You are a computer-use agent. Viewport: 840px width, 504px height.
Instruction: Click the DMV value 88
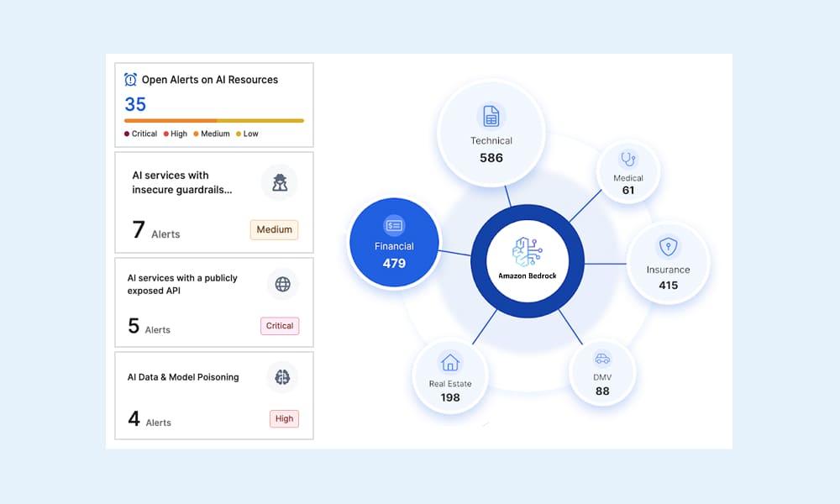pyautogui.click(x=602, y=391)
